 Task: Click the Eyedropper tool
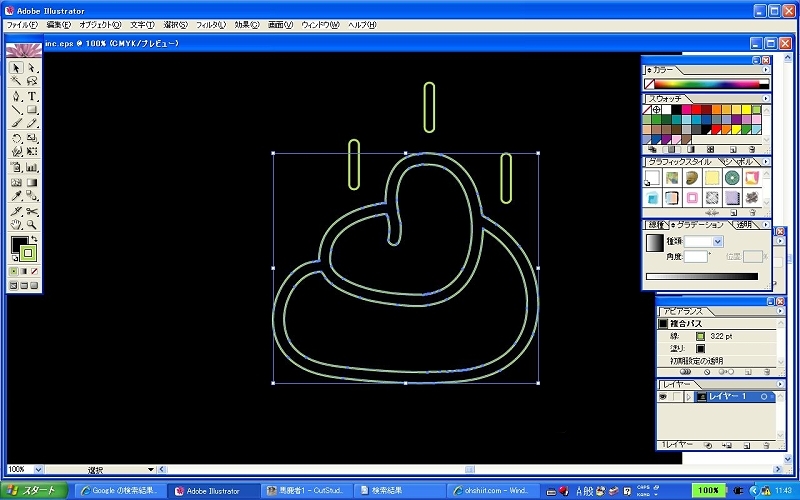click(x=16, y=197)
